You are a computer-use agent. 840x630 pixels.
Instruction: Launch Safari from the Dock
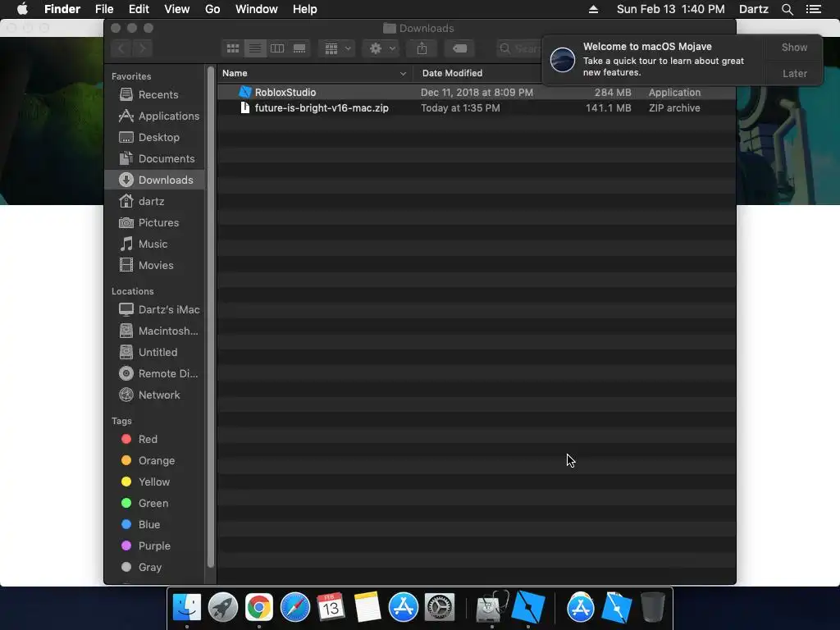pos(295,608)
